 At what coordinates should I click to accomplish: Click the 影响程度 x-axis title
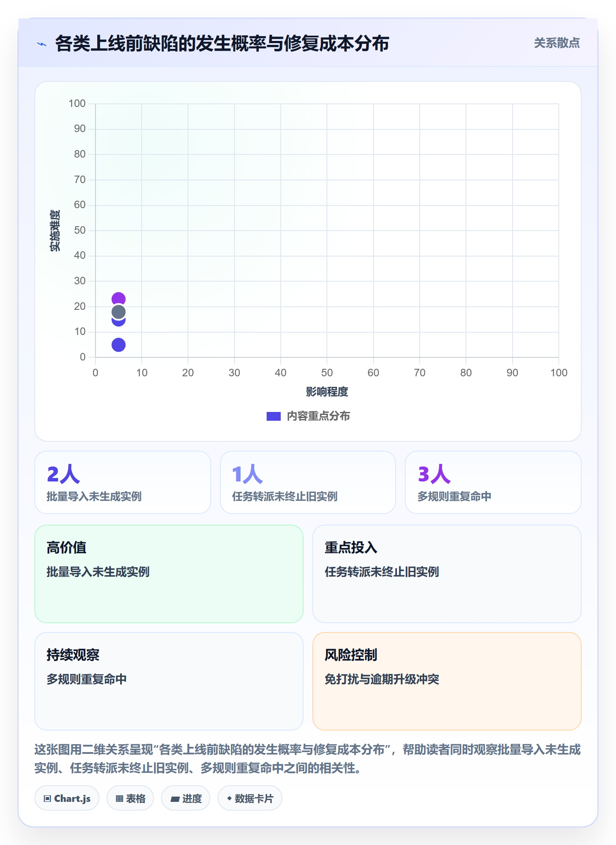coord(327,392)
